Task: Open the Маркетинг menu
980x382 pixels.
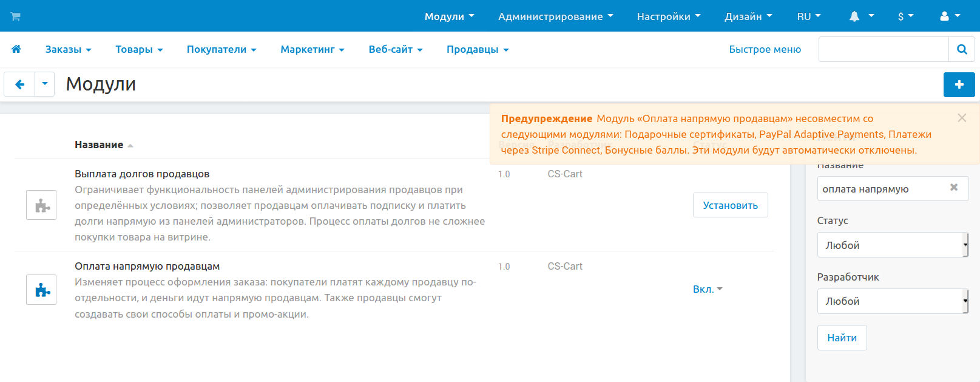Action: tap(312, 49)
